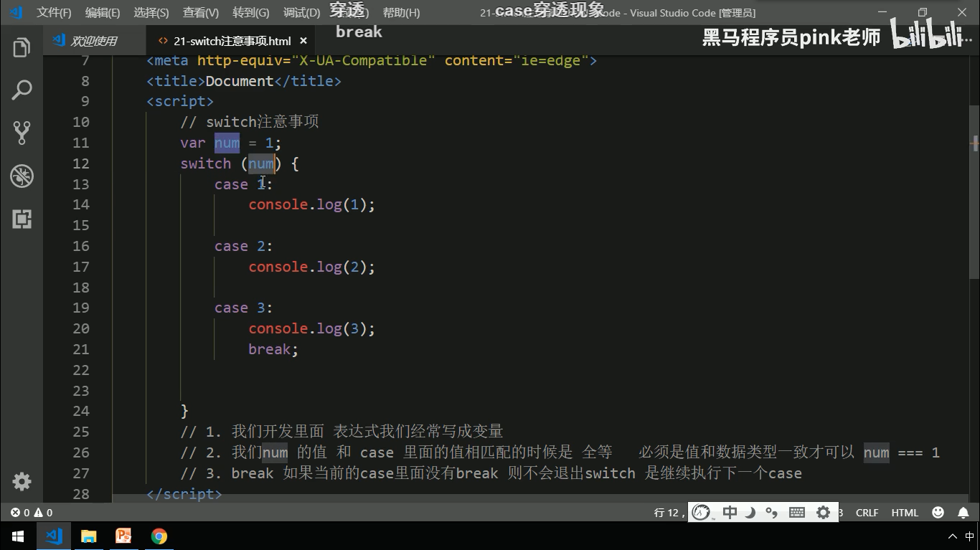The height and width of the screenshot is (550, 980).
Task: Open the Manage gear in activity bar
Action: (22, 481)
